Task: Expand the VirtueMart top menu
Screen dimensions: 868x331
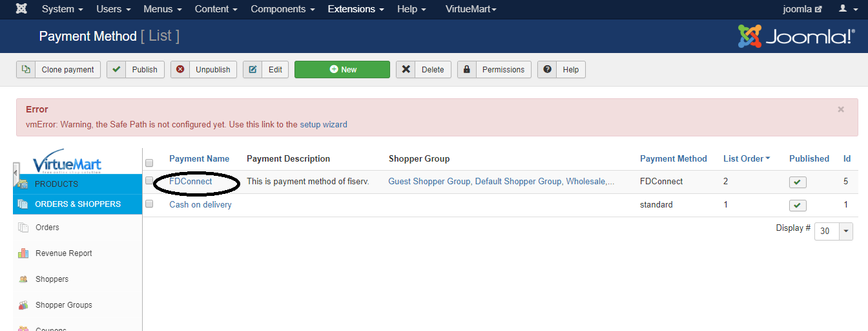Action: coord(471,9)
